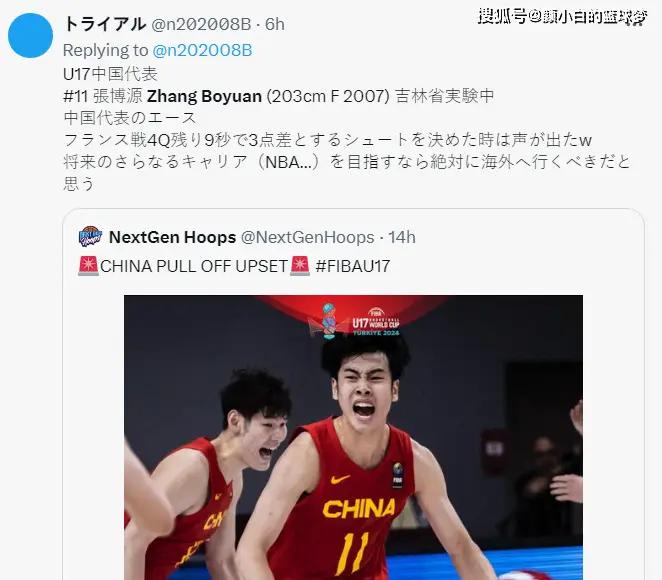Click the NextGen Hoops account name
Viewport: 662px width, 580px height.
(x=172, y=237)
